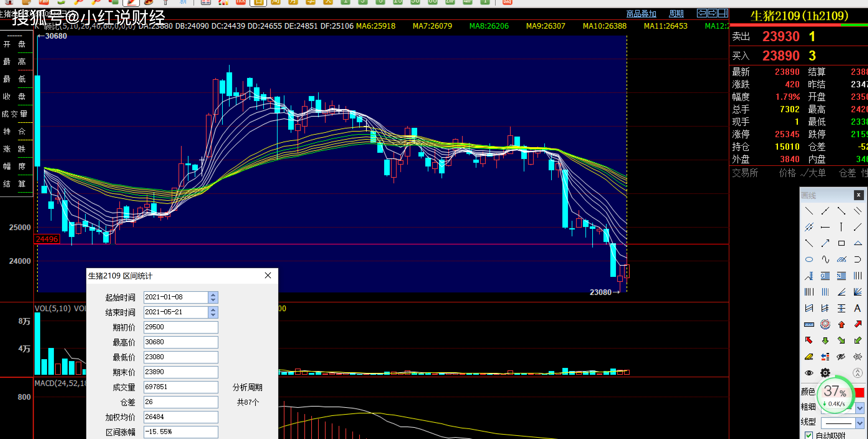Toggle the 自动吸附 checkbox
This screenshot has height=439, width=868.
point(809,435)
